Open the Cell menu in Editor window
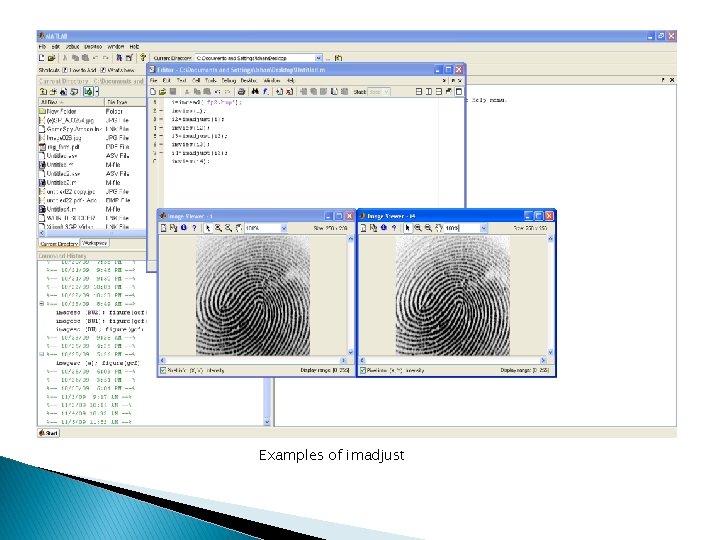720x540 pixels. 196,80
